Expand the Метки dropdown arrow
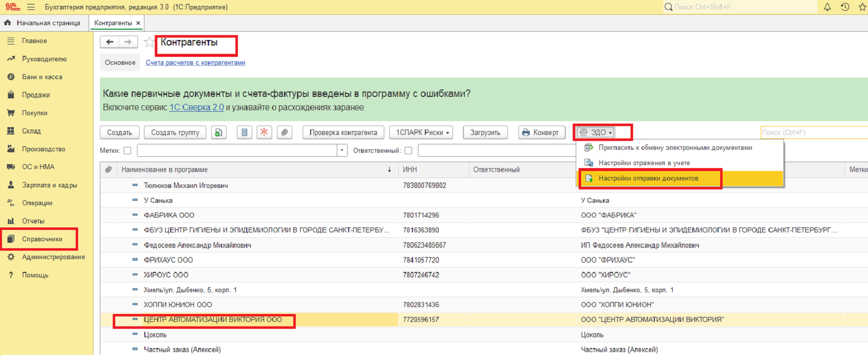 tap(342, 150)
